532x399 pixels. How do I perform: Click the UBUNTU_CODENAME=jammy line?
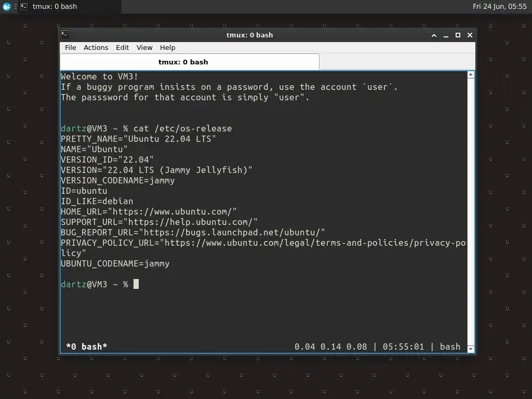tap(115, 263)
